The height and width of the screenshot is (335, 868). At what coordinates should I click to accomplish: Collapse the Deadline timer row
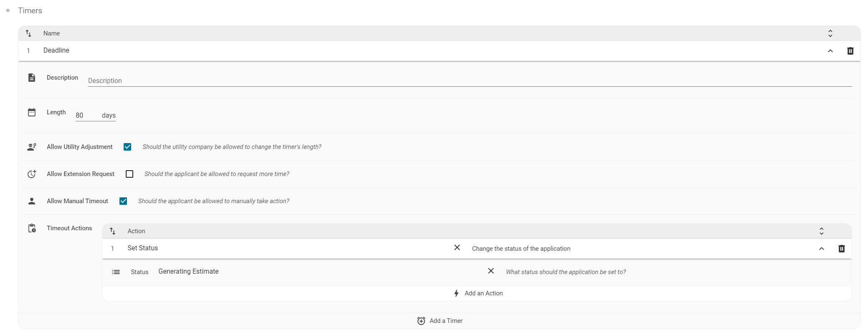tap(830, 51)
